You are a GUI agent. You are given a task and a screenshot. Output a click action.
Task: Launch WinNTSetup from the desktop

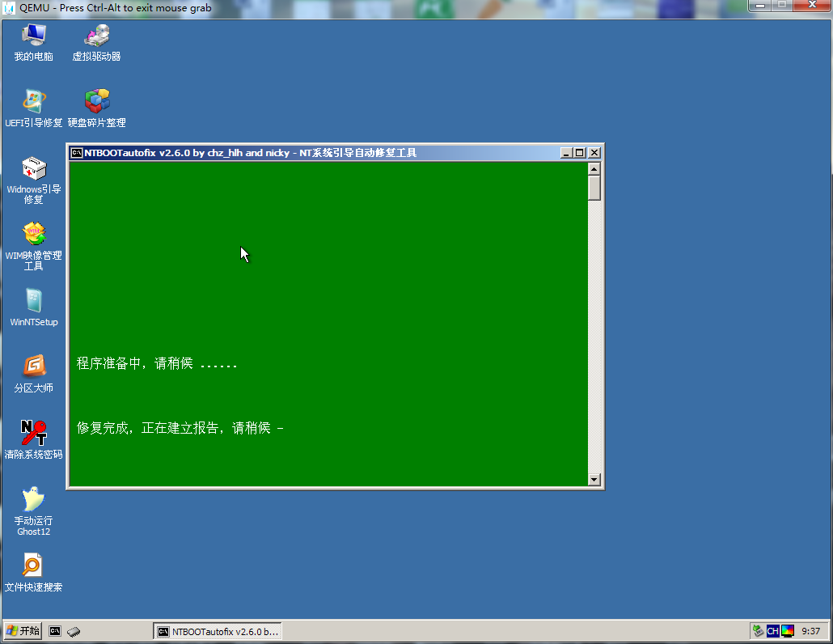click(33, 301)
